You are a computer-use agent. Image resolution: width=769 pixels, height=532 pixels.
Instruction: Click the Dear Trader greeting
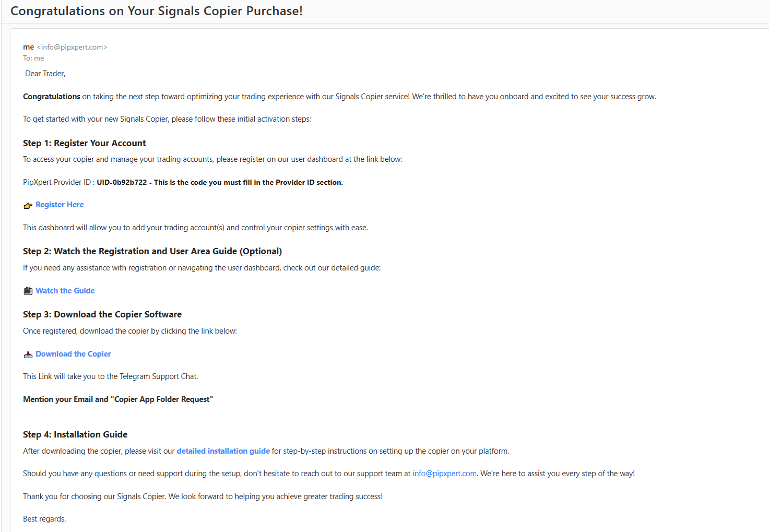tap(45, 74)
